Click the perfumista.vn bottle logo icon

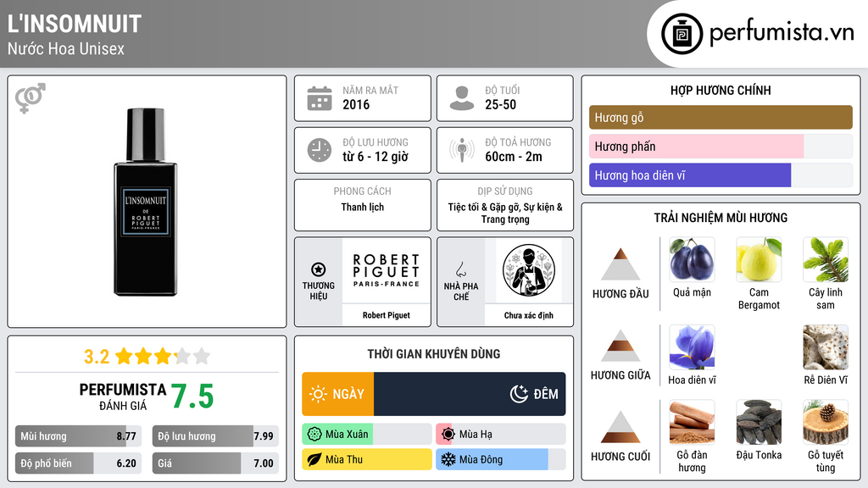coord(682,34)
